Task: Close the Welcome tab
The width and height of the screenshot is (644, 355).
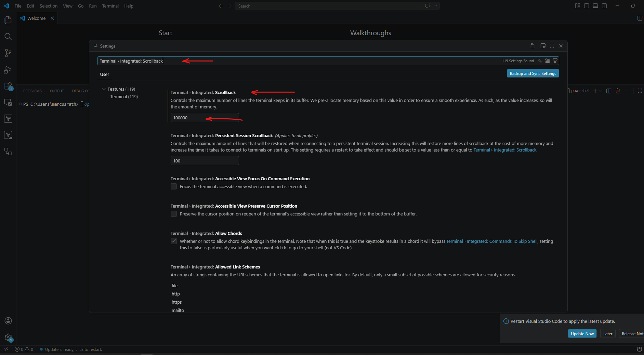Action: [x=52, y=18]
